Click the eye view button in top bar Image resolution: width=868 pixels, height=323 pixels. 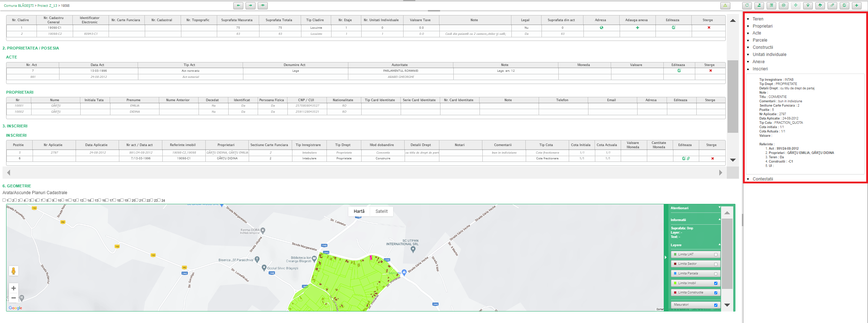click(263, 5)
